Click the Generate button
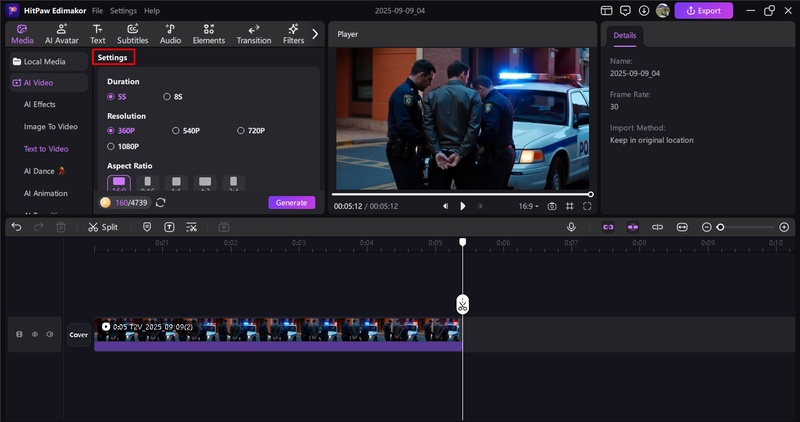800x422 pixels. click(x=292, y=203)
